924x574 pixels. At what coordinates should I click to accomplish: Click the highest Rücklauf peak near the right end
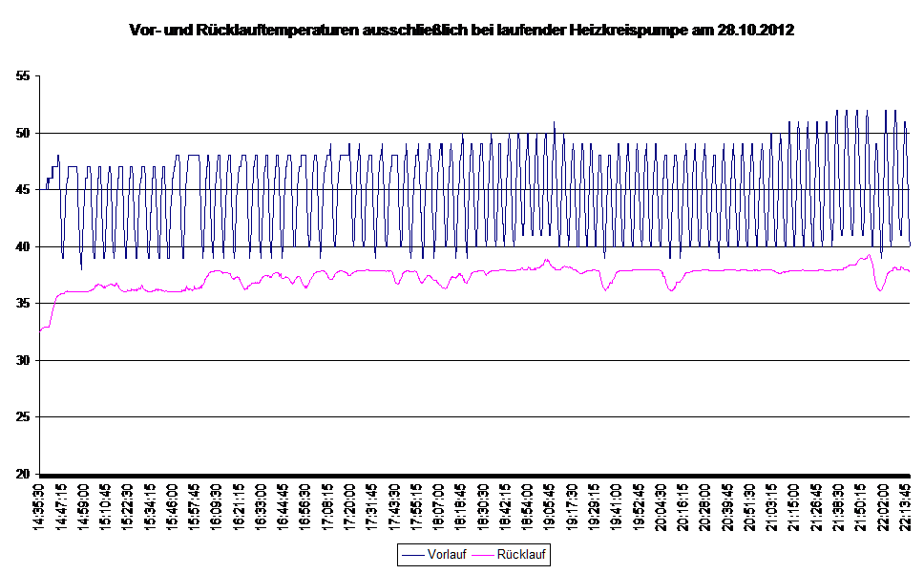pyautogui.click(x=869, y=255)
